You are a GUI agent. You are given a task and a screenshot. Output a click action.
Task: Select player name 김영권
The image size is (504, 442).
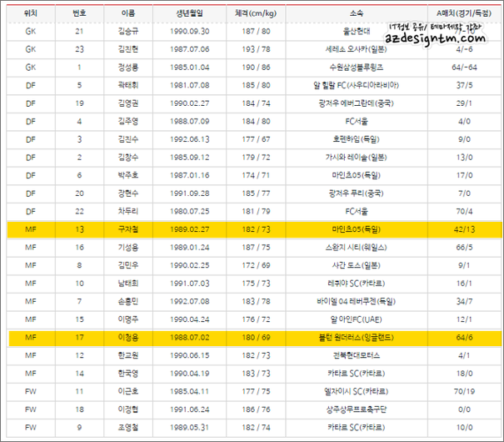[128, 103]
